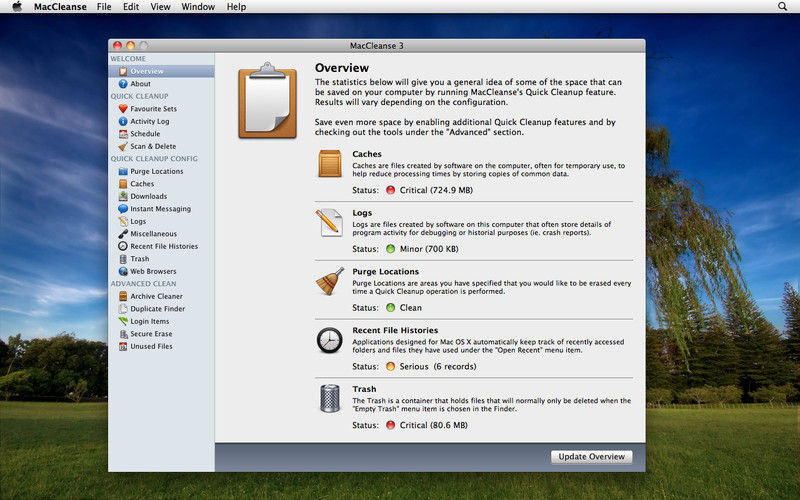800x500 pixels.
Task: Click the Downloads sidebar icon
Action: click(123, 196)
